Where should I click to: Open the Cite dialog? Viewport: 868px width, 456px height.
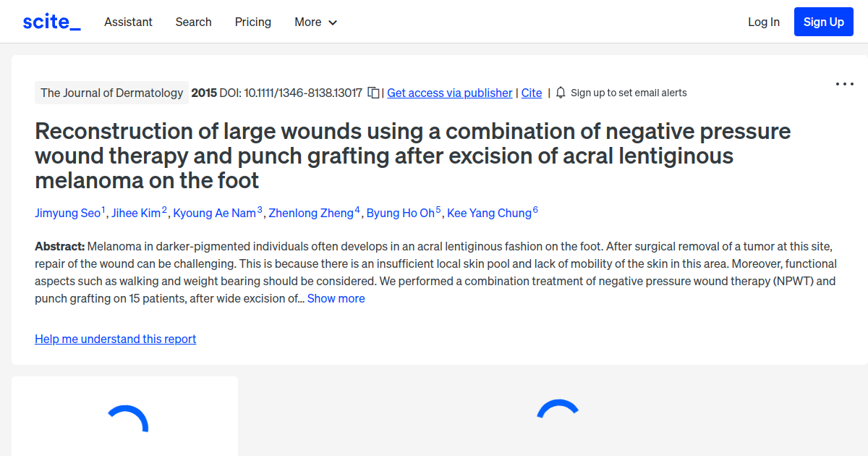(x=532, y=93)
